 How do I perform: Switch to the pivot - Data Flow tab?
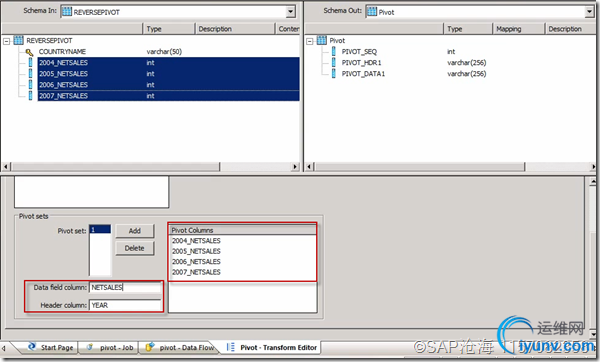(x=180, y=347)
